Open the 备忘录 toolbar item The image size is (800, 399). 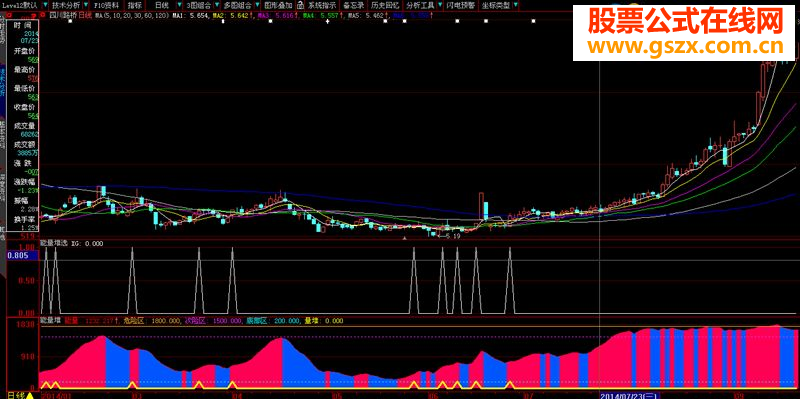point(354,6)
